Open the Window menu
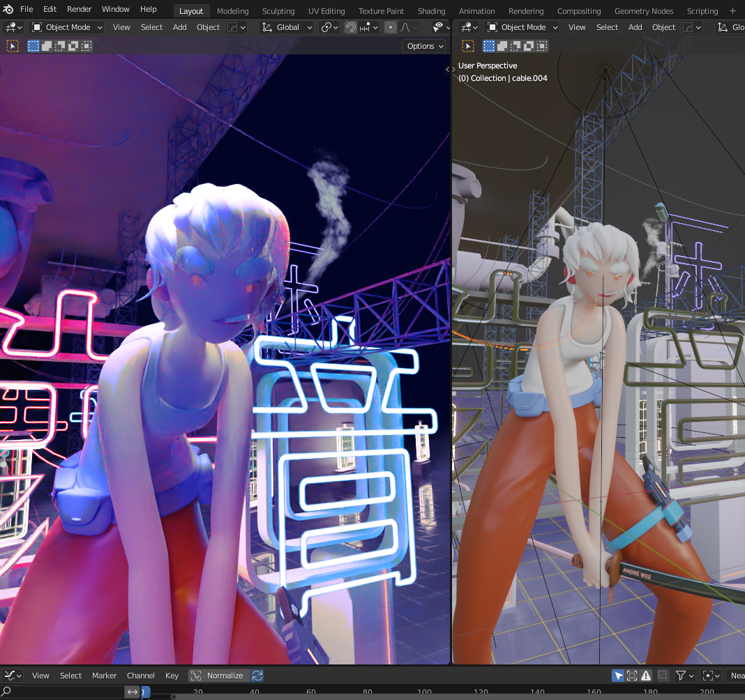Viewport: 745px width, 700px height. [x=116, y=9]
